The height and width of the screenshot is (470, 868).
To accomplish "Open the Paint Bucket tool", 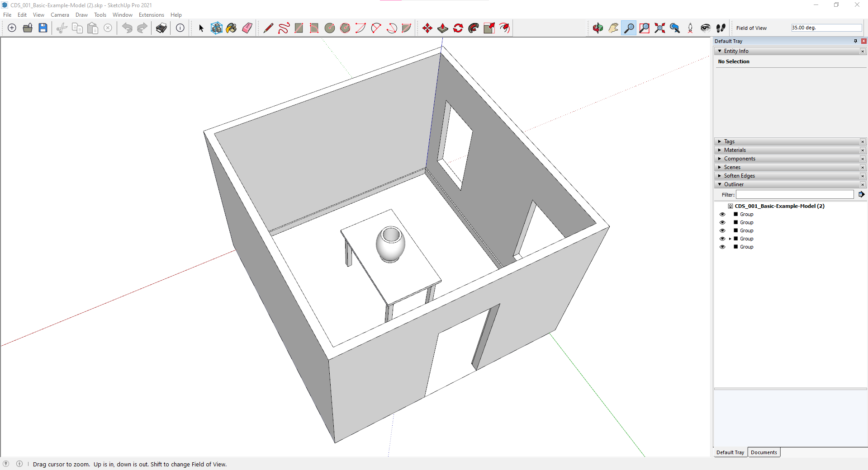I will pyautogui.click(x=232, y=28).
